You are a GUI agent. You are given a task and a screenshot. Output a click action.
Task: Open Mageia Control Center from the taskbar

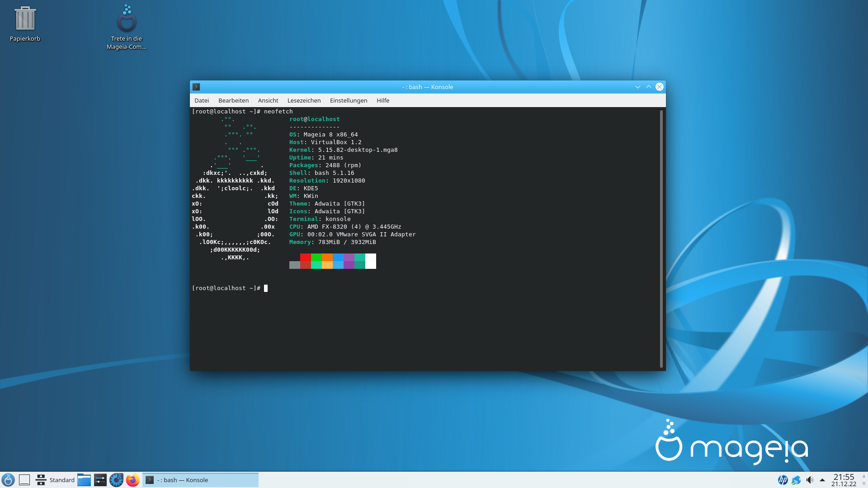tap(116, 480)
